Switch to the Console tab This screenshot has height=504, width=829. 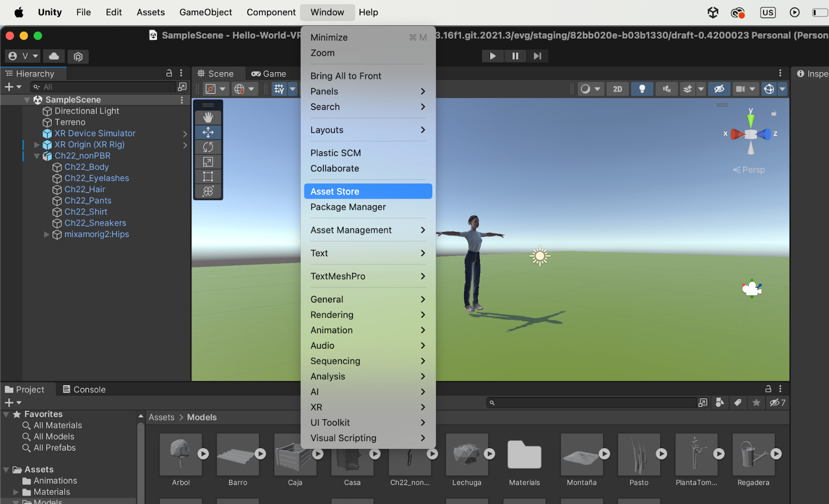click(84, 390)
